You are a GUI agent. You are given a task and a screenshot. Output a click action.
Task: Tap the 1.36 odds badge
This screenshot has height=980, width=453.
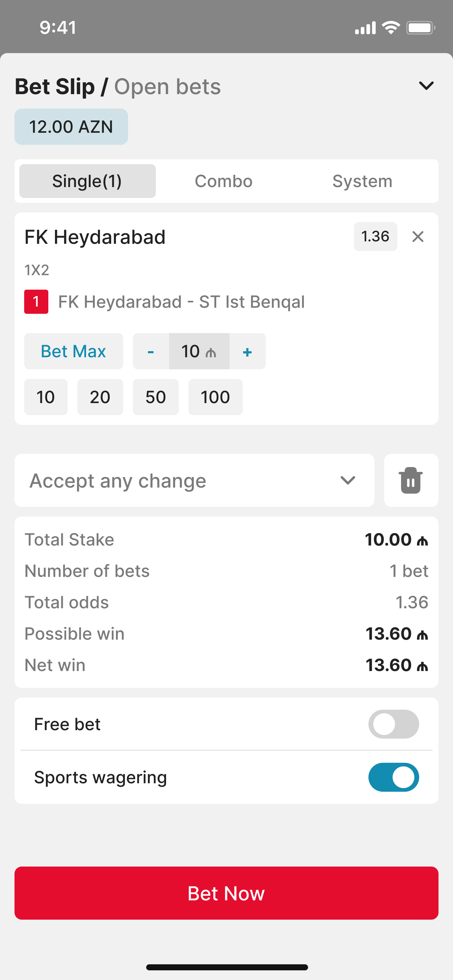point(375,237)
